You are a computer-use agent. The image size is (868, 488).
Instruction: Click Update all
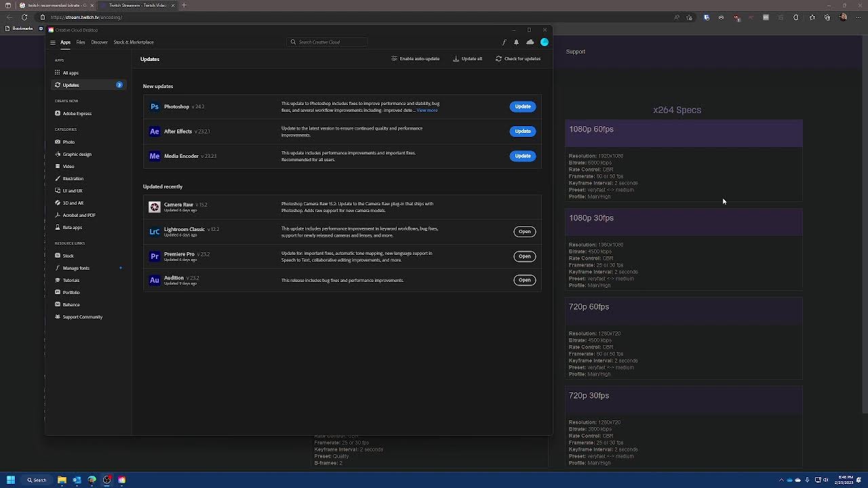(x=468, y=59)
